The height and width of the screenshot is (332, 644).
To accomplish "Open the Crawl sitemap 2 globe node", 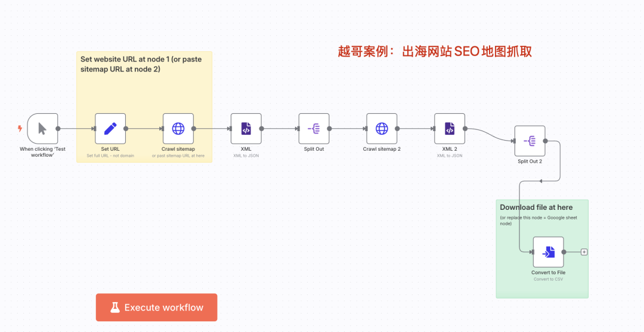I will click(x=382, y=129).
